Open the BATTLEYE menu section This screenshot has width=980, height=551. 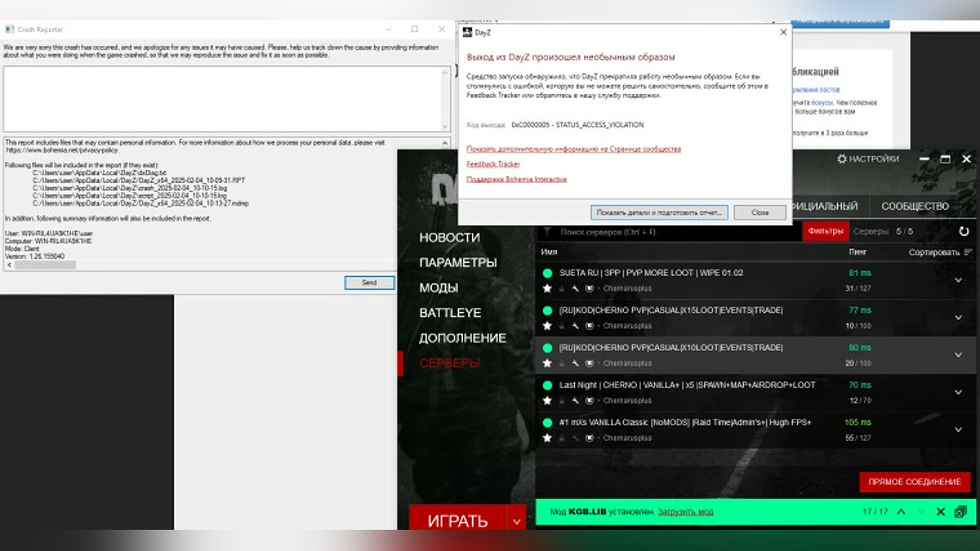click(450, 313)
